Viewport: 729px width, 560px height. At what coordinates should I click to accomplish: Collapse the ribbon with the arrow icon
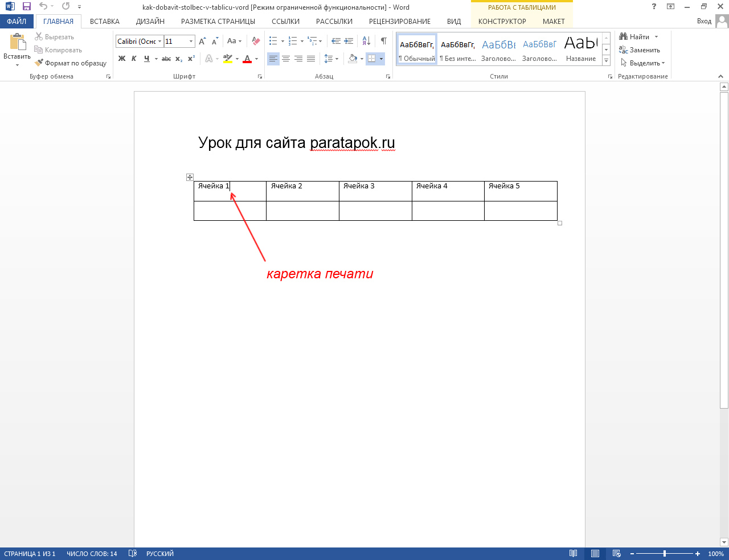point(720,76)
